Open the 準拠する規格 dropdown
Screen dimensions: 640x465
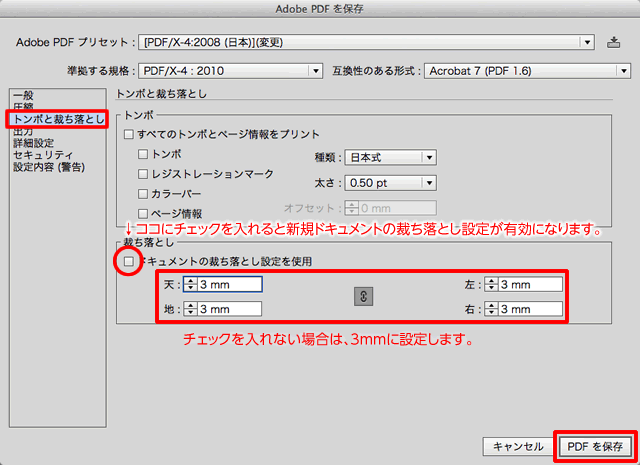[x=231, y=71]
